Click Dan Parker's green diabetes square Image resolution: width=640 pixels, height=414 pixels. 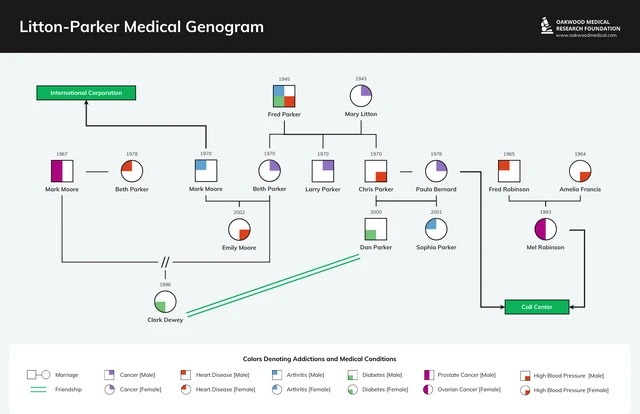[376, 229]
